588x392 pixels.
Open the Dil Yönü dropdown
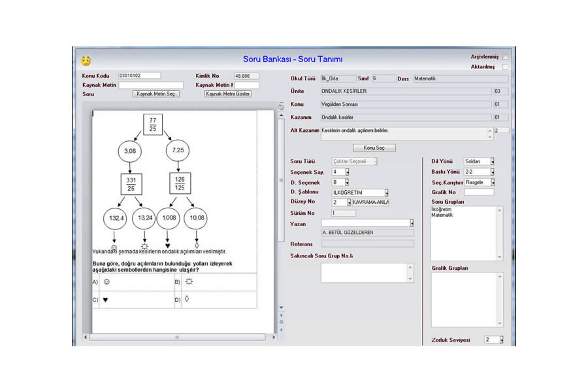[493, 161]
